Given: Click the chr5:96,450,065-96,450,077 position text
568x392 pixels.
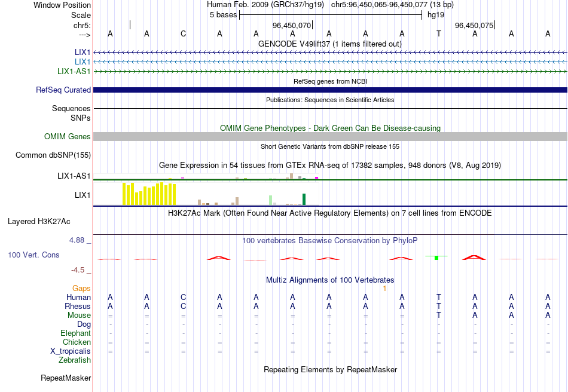Looking at the screenshot, I should click(392, 5).
